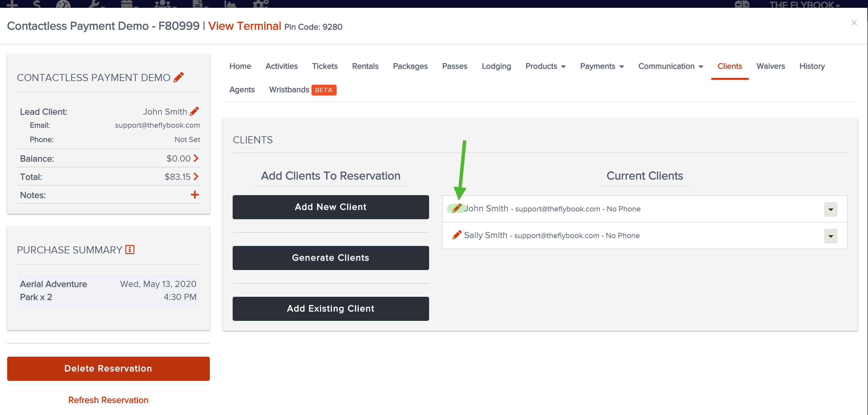Edit John Smith in Current Clients

(x=457, y=208)
